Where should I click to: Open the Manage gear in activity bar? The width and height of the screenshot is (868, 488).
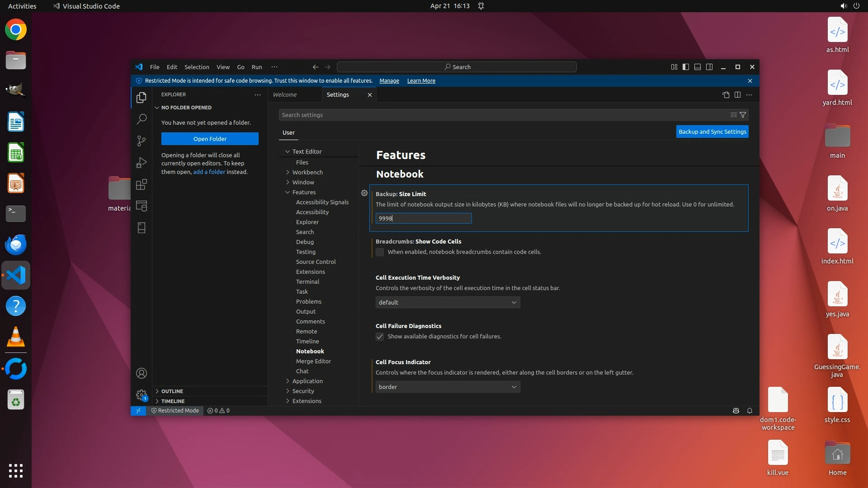click(142, 395)
